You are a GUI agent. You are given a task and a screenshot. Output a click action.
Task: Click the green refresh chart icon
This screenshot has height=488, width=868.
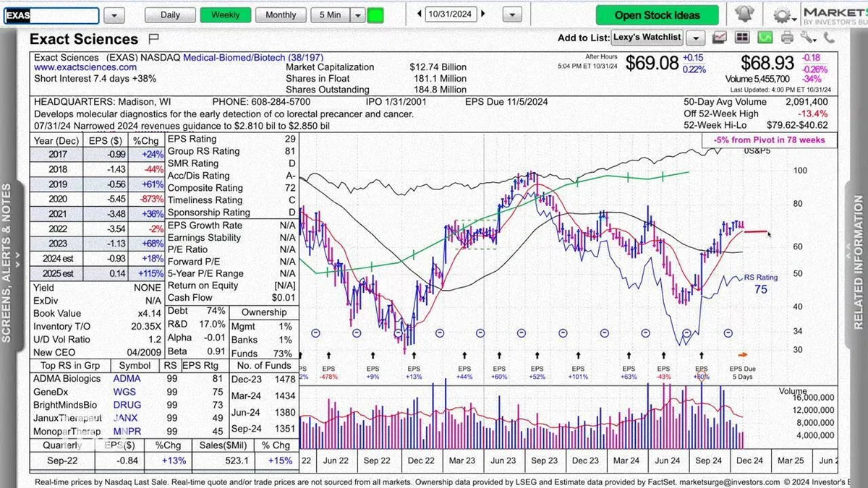coord(765,38)
